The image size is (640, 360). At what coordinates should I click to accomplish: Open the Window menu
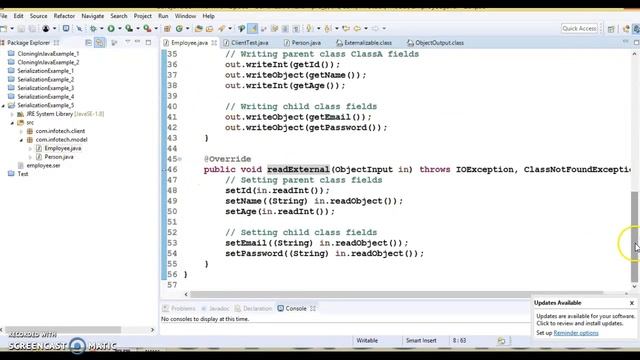tap(185, 16)
